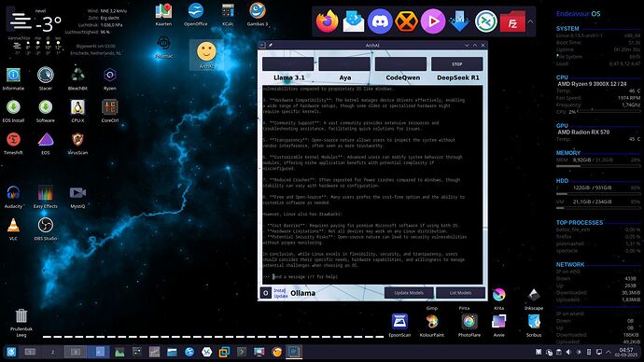Open the Scribus desktop icon
The width and height of the screenshot is (644, 362).
click(x=534, y=325)
